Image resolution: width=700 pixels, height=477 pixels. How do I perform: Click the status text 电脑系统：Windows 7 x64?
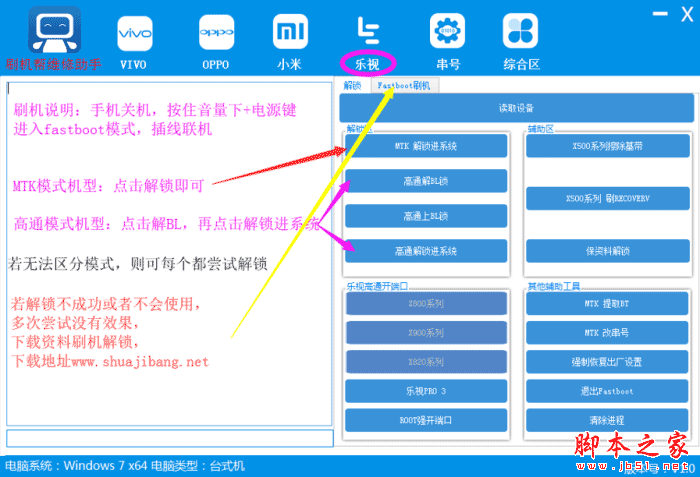click(76, 466)
